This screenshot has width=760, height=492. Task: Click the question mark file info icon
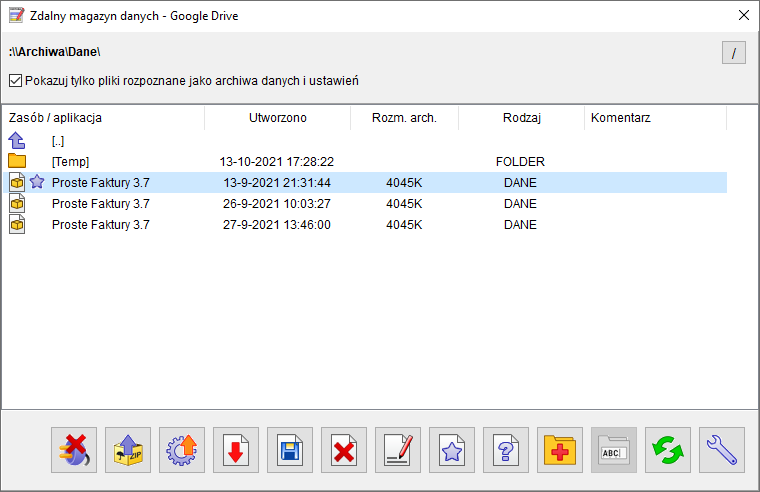(x=506, y=450)
